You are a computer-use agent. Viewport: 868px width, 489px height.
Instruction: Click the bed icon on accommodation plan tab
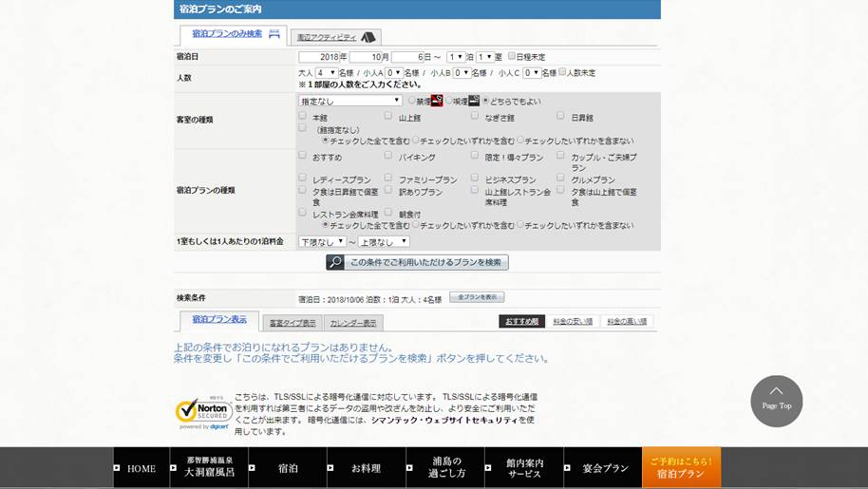[x=274, y=34]
